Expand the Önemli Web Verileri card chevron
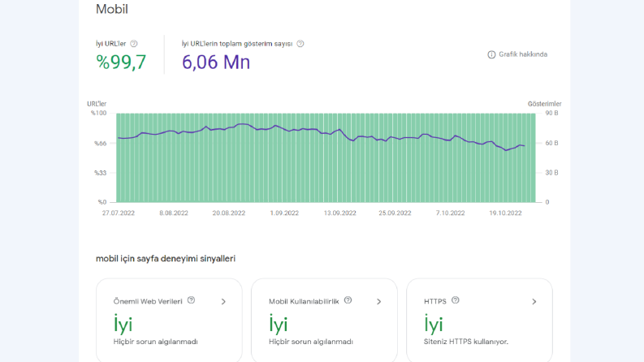This screenshot has height=362, width=644. (223, 302)
